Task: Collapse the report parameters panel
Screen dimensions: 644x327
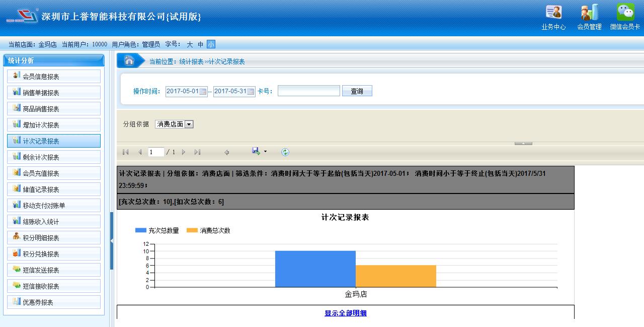Action: point(523,144)
